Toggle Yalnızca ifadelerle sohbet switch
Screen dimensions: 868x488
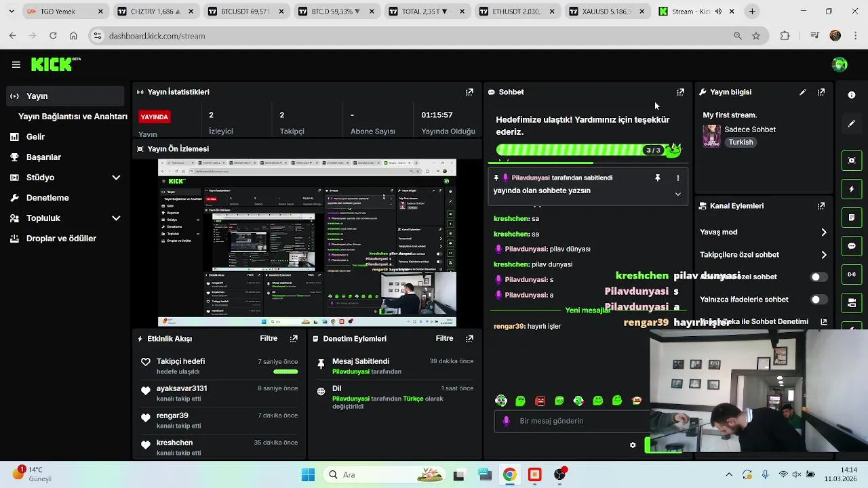(x=819, y=300)
